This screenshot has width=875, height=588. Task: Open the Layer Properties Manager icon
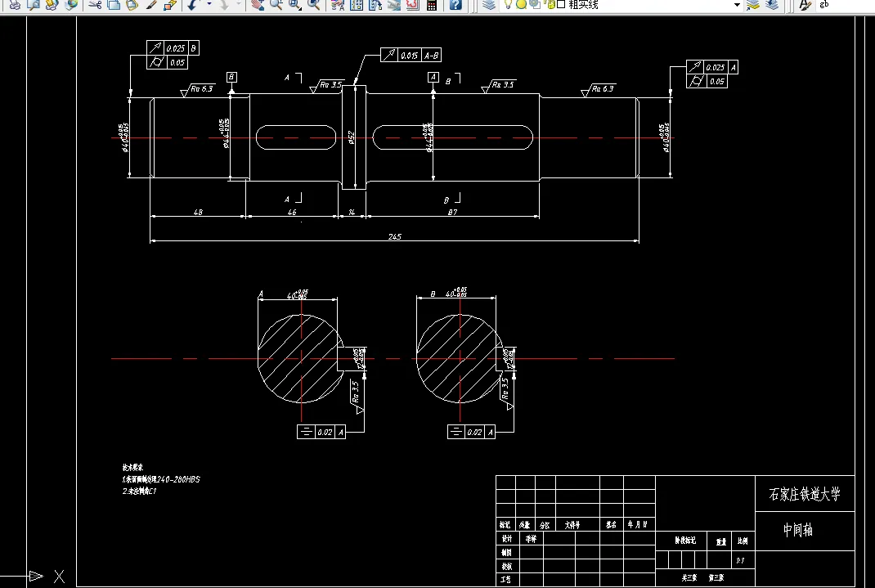[x=489, y=4]
